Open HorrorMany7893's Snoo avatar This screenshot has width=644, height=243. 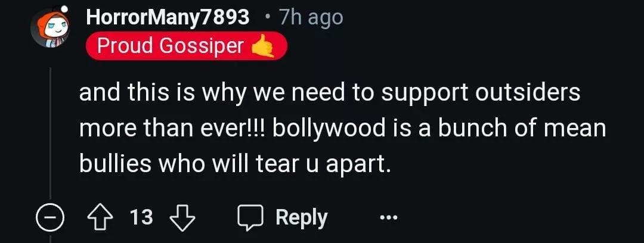pyautogui.click(x=51, y=28)
